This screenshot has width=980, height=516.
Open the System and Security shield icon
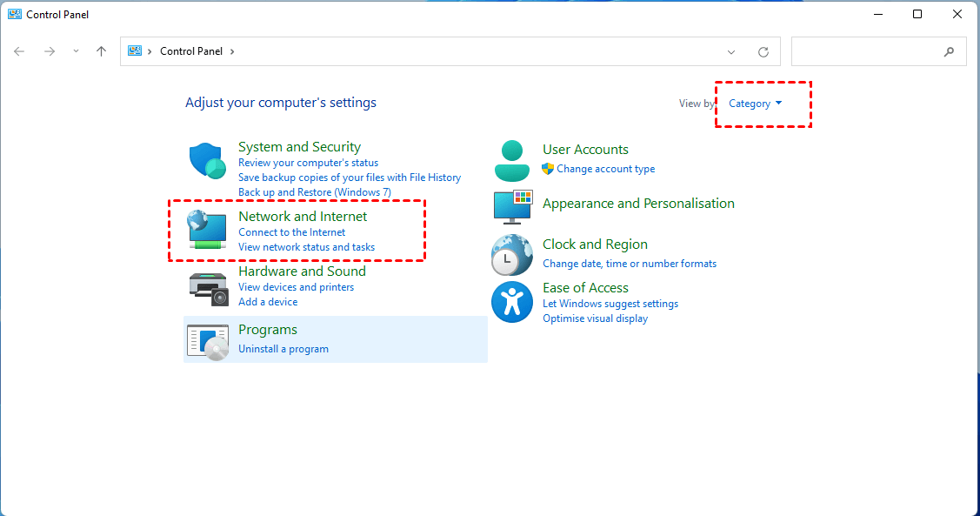click(207, 160)
